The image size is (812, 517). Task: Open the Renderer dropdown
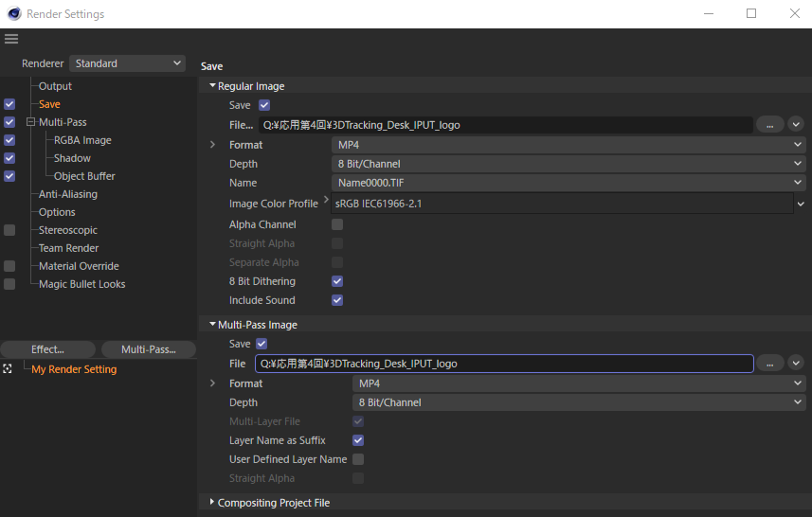pos(128,63)
